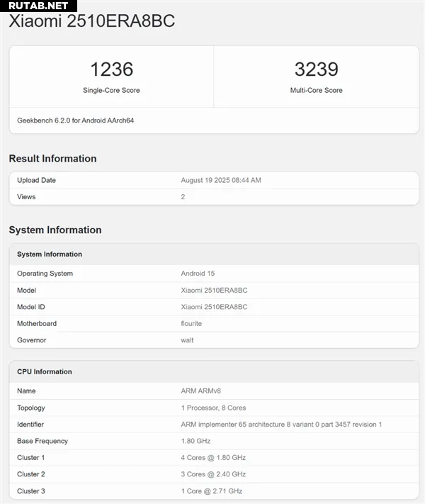
Task: Select the Model ID row value Xiaomi 2510ERA8BC
Action: [x=214, y=307]
